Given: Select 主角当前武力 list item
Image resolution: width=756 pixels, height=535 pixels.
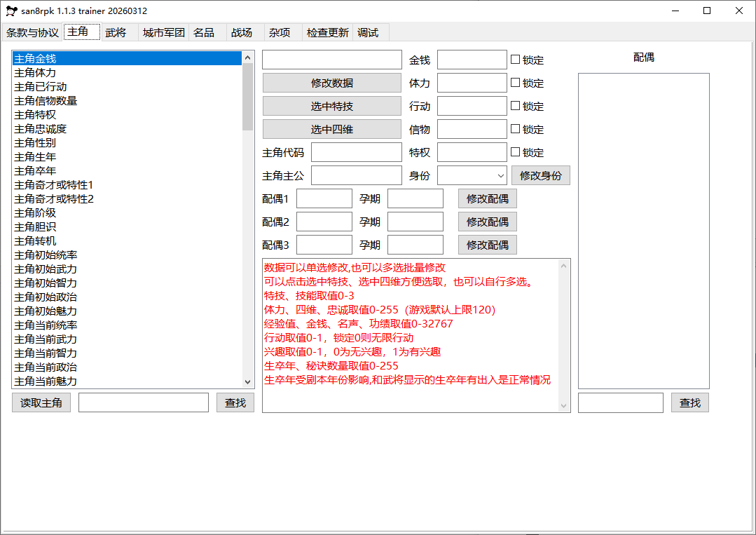Looking at the screenshot, I should [46, 339].
